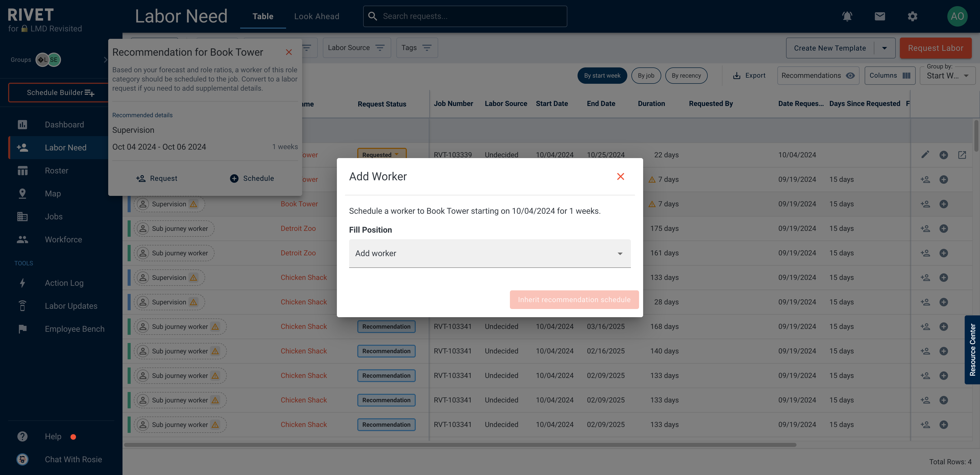Click the Dashboard sidebar icon

[22, 125]
